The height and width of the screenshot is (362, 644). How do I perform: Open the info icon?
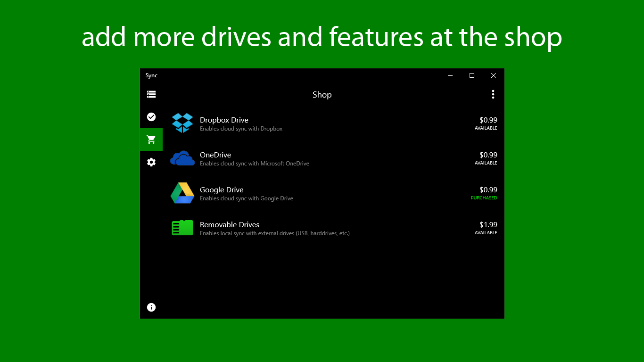click(x=151, y=307)
